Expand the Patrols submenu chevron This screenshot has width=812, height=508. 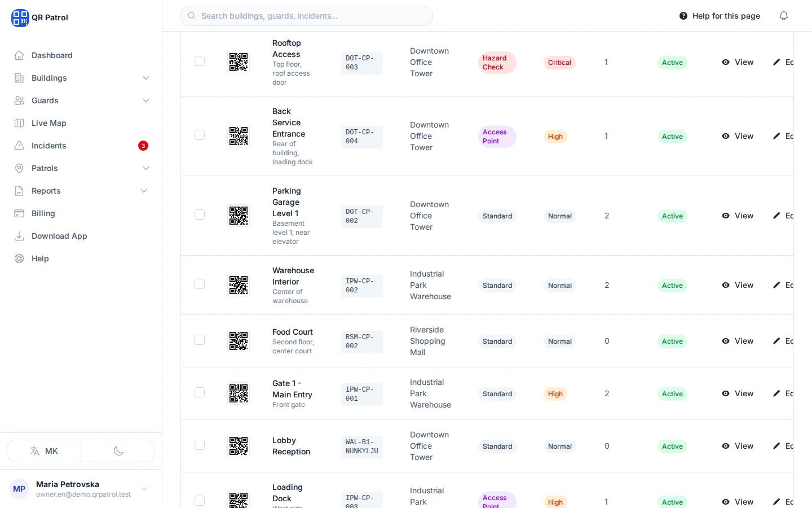click(x=146, y=168)
